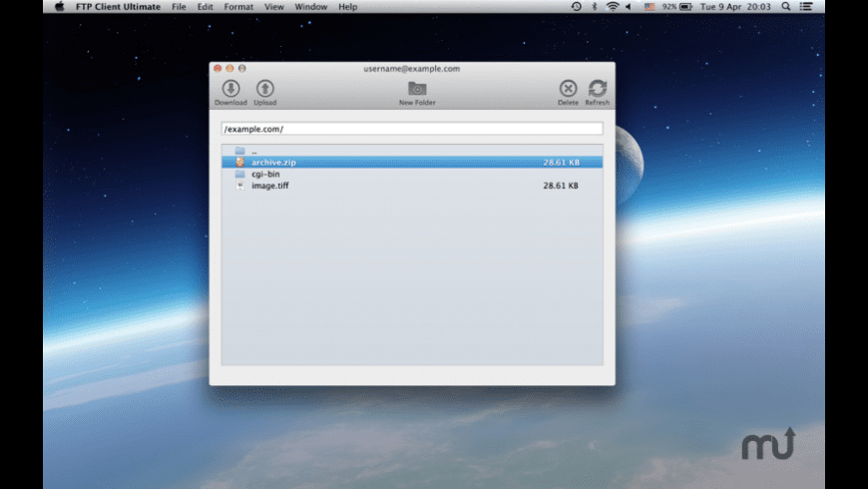Click the image.tiff file icon
This screenshot has width=868, height=489.
[x=239, y=186]
